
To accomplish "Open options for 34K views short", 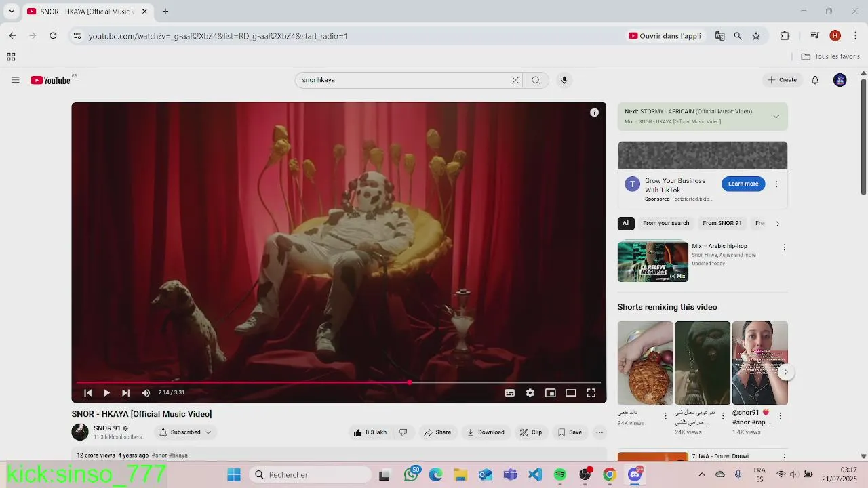I will (665, 415).
